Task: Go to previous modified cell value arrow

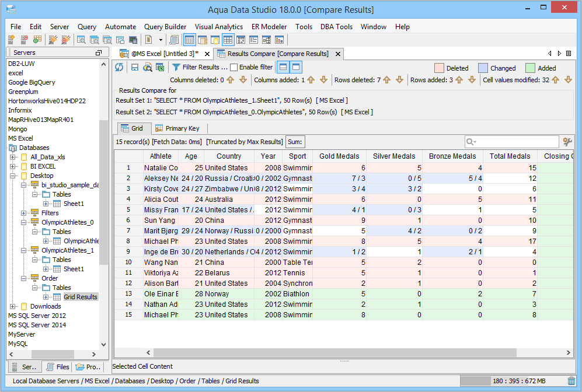Action: click(x=556, y=80)
